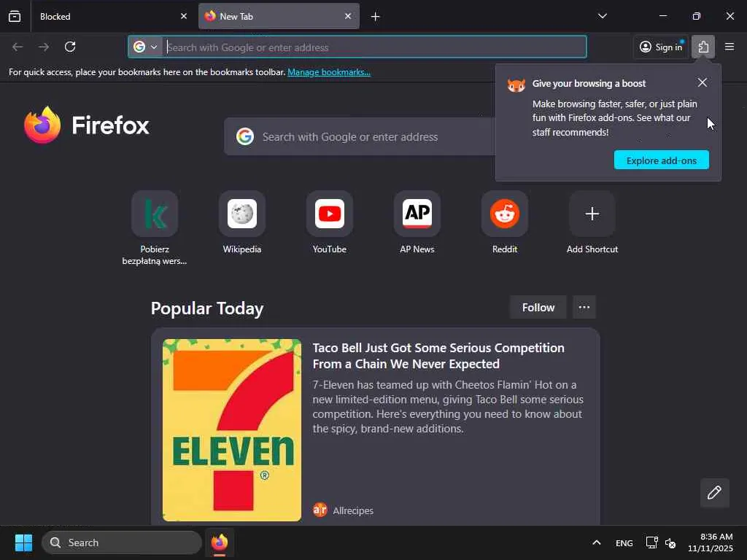Image resolution: width=747 pixels, height=560 pixels.
Task: Open the list all tabs chevron
Action: click(x=602, y=16)
